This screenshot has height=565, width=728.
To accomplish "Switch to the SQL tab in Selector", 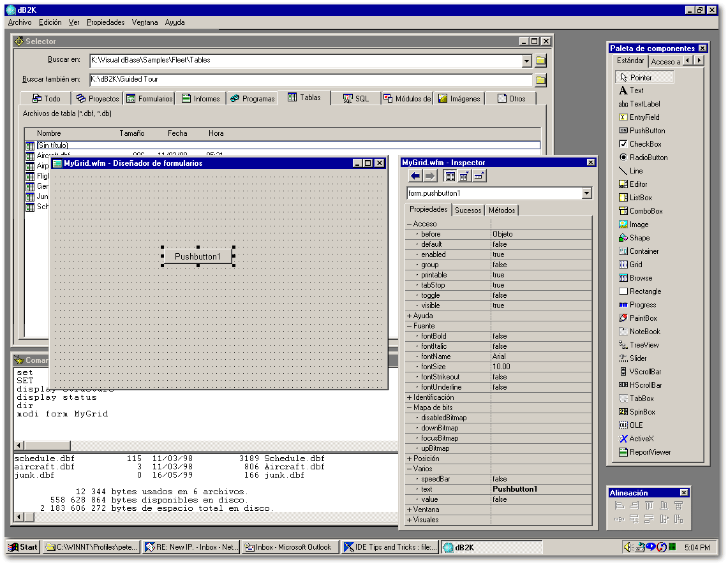I will click(356, 98).
